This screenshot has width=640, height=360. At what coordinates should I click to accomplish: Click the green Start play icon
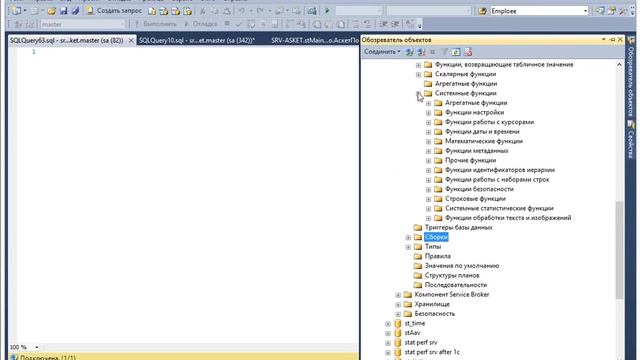327,11
